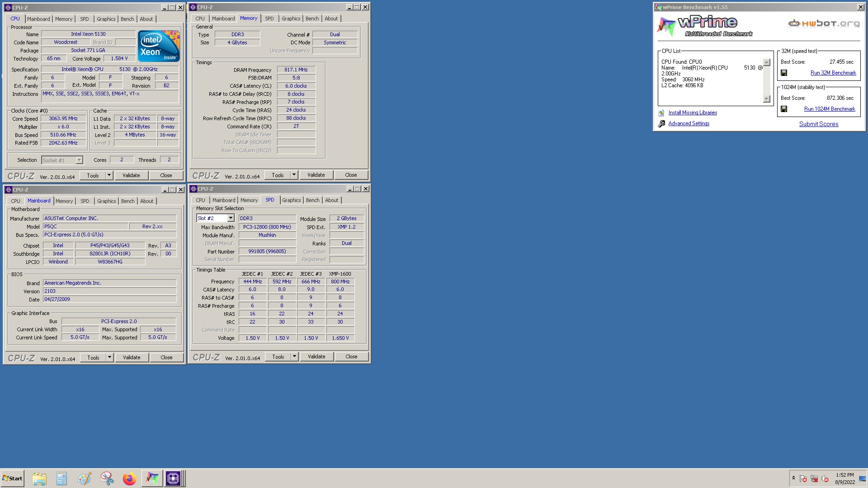Open the Slot #2 memory slot dropdown
Image resolution: width=868 pixels, height=488 pixels.
pyautogui.click(x=231, y=218)
